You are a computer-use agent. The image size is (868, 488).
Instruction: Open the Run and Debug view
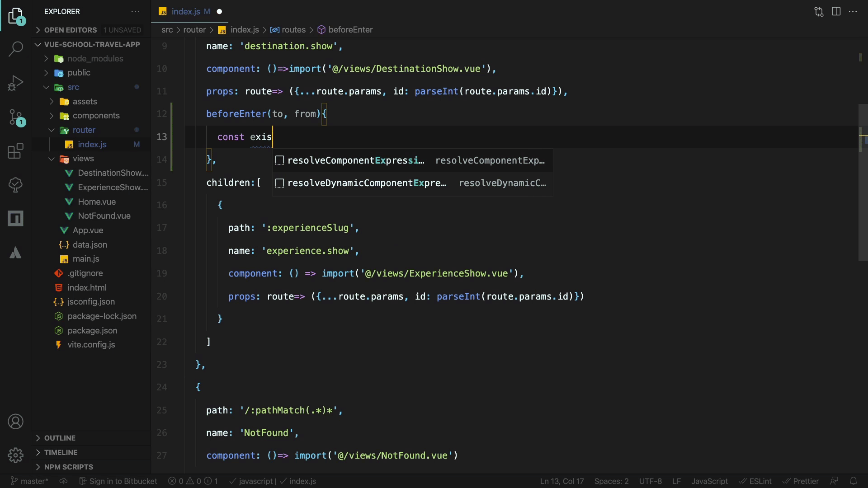coord(16,83)
